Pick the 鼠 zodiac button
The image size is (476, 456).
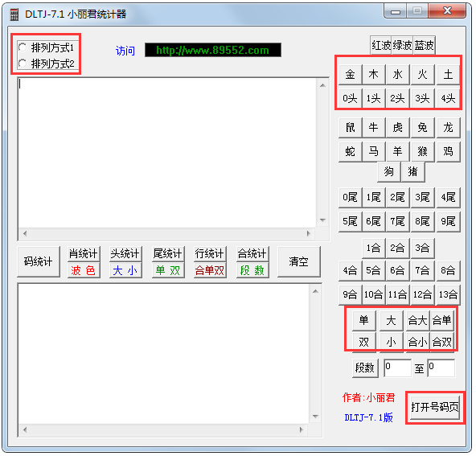coord(351,128)
